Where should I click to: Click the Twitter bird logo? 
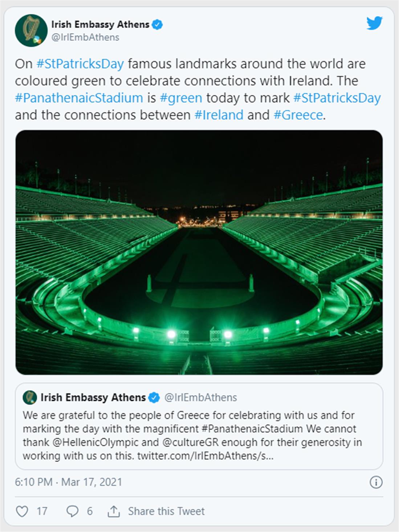(x=374, y=23)
